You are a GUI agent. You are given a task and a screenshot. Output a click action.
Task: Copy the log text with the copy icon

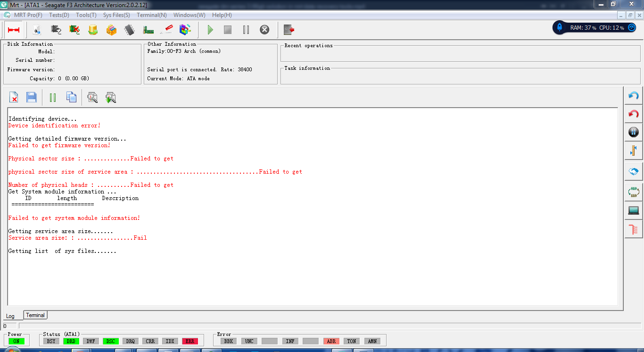pyautogui.click(x=71, y=98)
